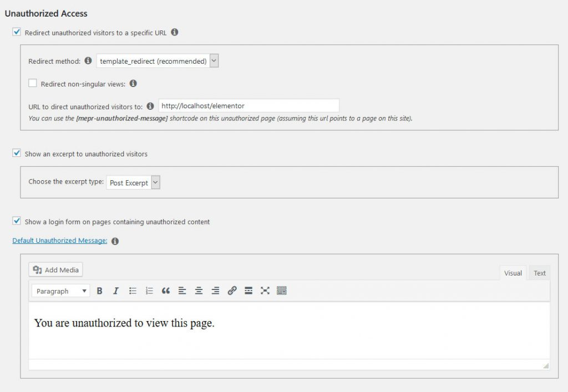Uncheck Redirect unauthorized visitors to specific URL
This screenshot has width=568, height=392.
(17, 32)
